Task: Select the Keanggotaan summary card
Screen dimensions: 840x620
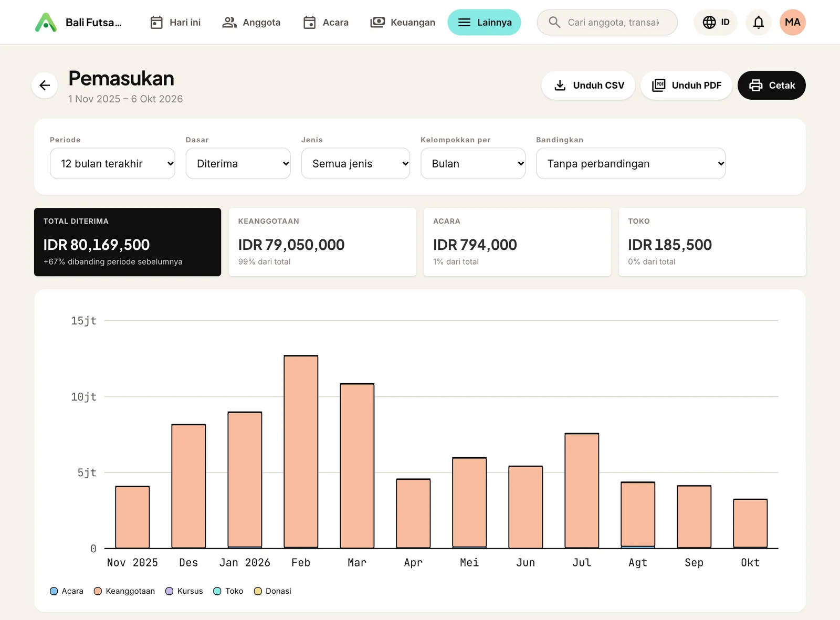Action: point(322,242)
